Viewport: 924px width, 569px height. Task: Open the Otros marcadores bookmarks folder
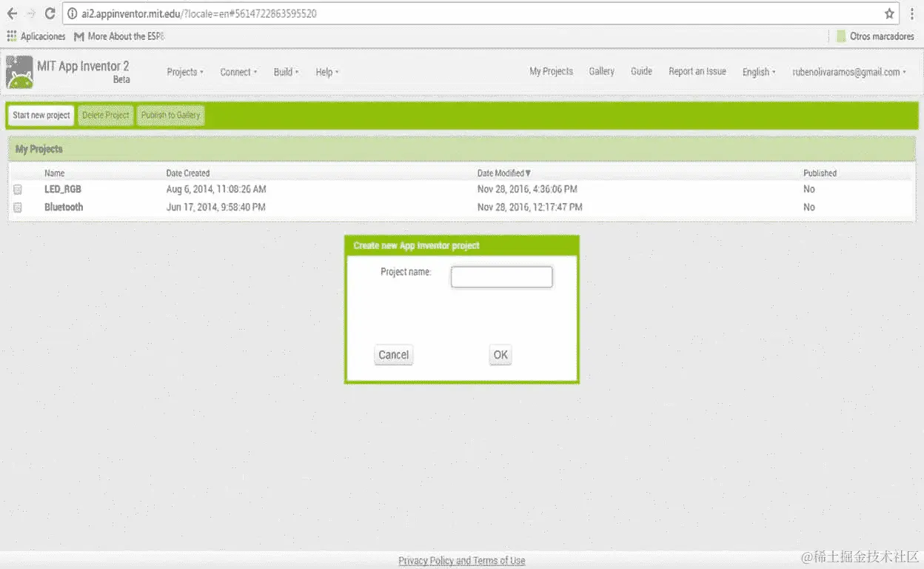(x=876, y=36)
